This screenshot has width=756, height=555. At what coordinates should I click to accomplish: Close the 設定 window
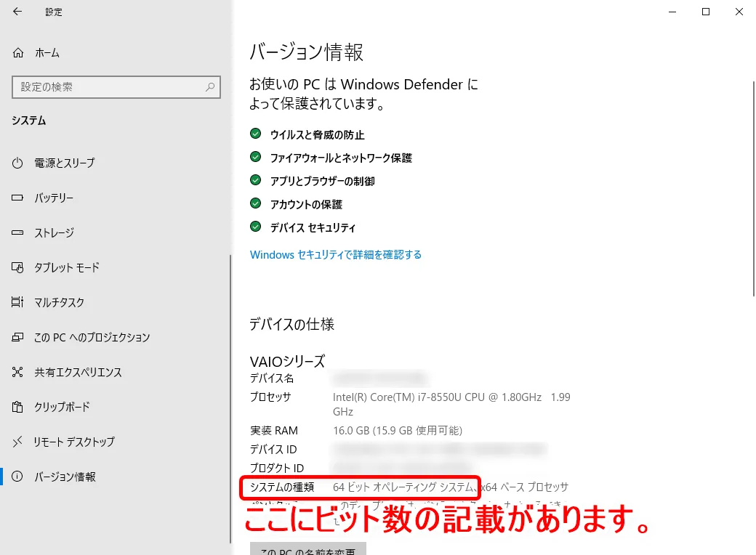[x=739, y=12]
